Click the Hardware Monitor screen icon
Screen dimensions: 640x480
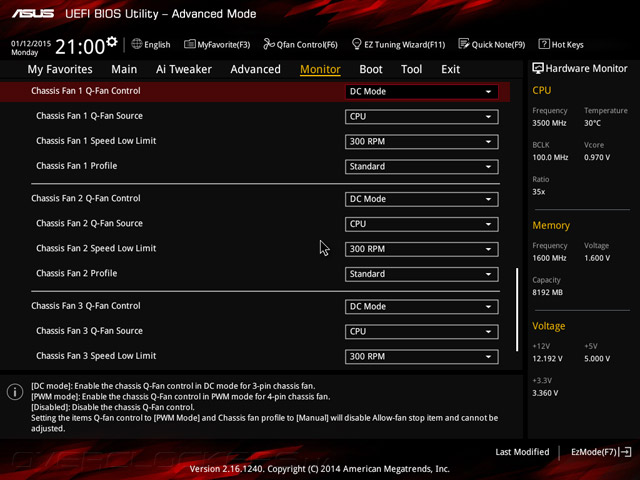pyautogui.click(x=538, y=68)
